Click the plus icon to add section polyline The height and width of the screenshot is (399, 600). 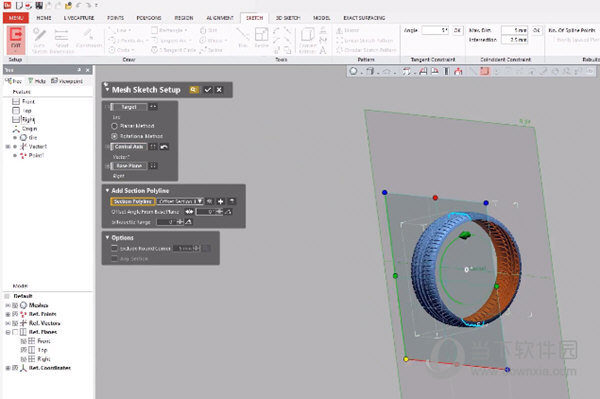220,201
